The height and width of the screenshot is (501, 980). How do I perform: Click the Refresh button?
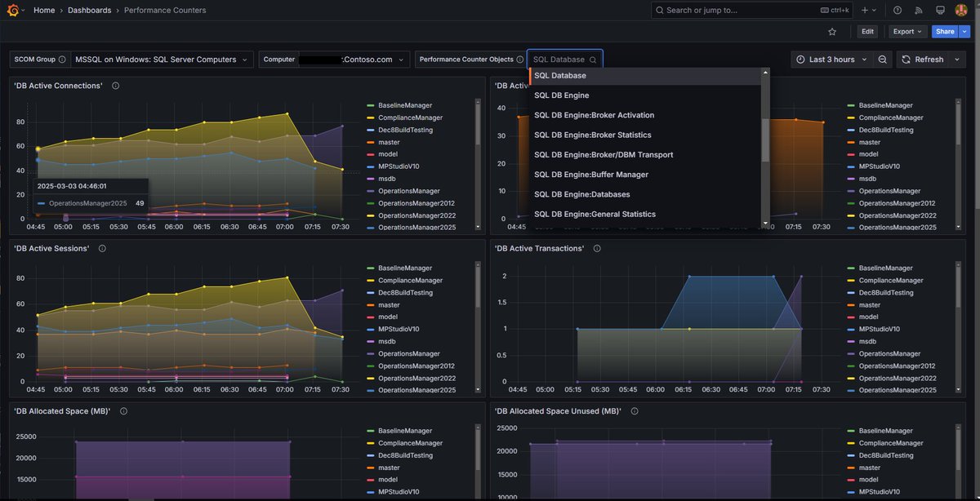pyautogui.click(x=923, y=60)
